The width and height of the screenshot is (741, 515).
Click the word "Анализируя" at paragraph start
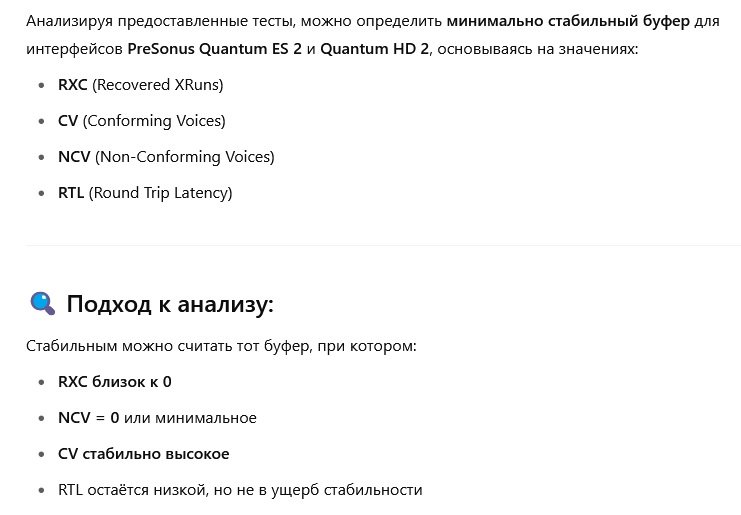pyautogui.click(x=69, y=22)
